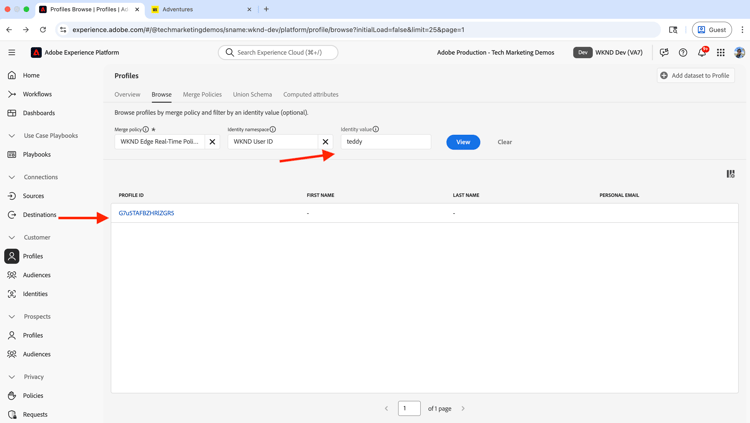The image size is (750, 423).
Task: Clear the Merge policy selection
Action: pos(212,142)
